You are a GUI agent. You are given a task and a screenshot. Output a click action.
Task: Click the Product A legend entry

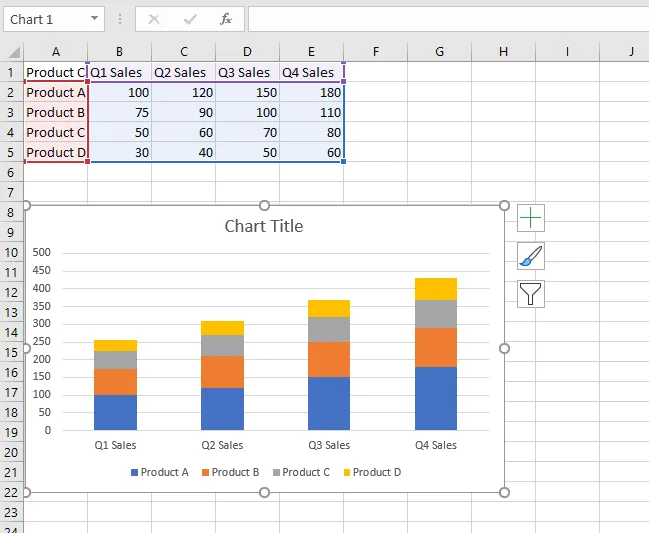(x=159, y=472)
